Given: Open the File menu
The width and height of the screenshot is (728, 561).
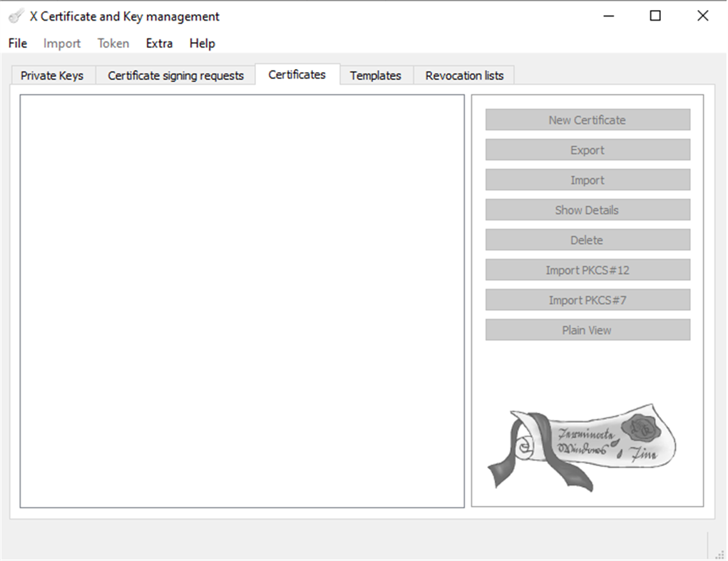Looking at the screenshot, I should tap(16, 43).
